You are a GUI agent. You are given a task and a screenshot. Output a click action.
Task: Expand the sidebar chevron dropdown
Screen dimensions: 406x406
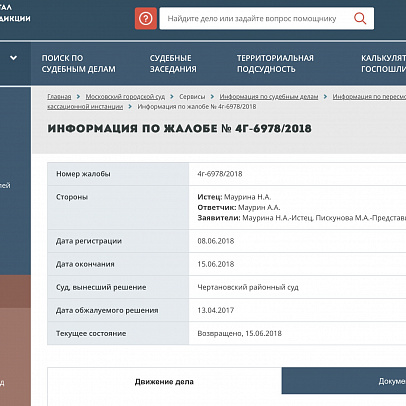[x=13, y=58]
